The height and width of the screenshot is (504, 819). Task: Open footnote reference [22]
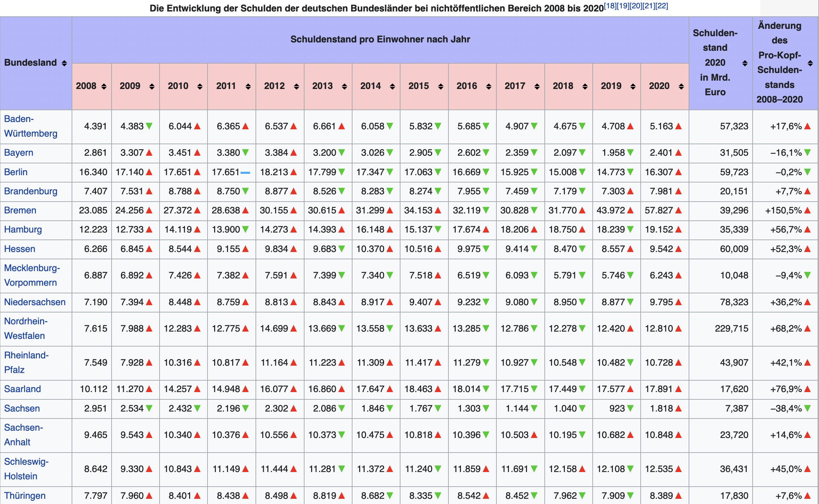coord(662,6)
